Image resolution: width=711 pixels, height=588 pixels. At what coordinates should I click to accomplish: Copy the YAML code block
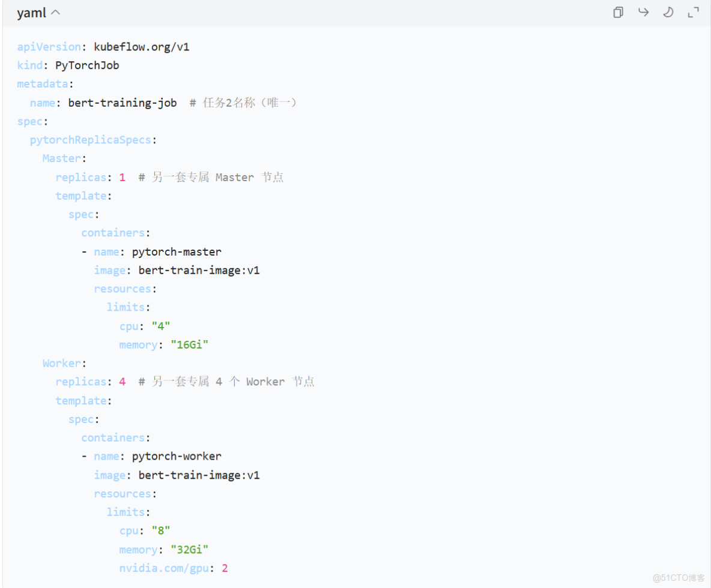(x=618, y=12)
